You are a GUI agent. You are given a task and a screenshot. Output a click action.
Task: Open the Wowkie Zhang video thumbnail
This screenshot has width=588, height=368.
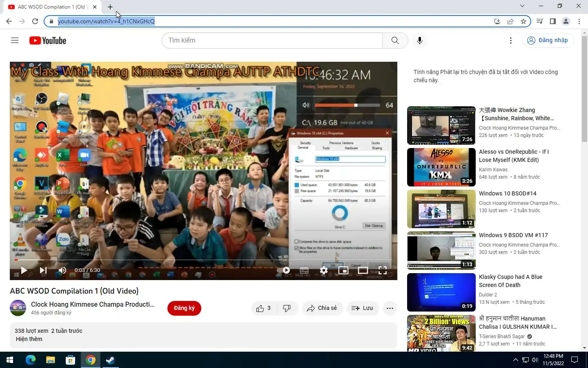(441, 126)
